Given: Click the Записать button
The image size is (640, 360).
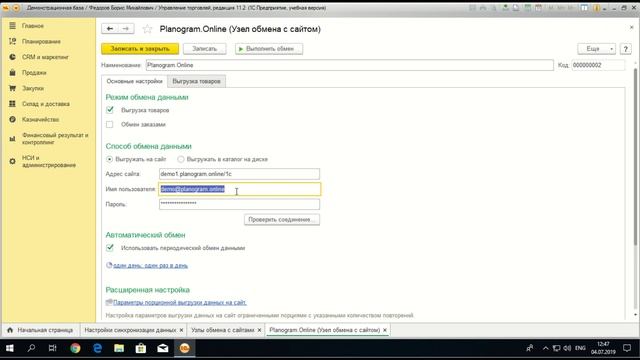Looking at the screenshot, I should click(204, 49).
